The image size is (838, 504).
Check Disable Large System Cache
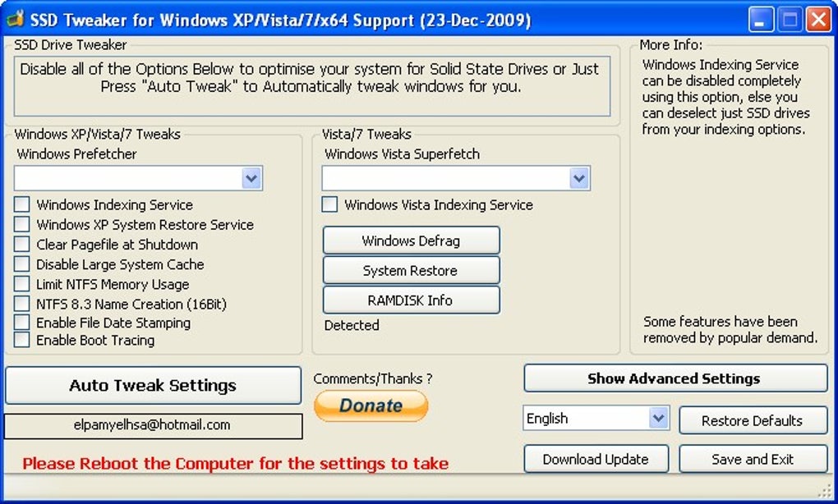coord(22,263)
